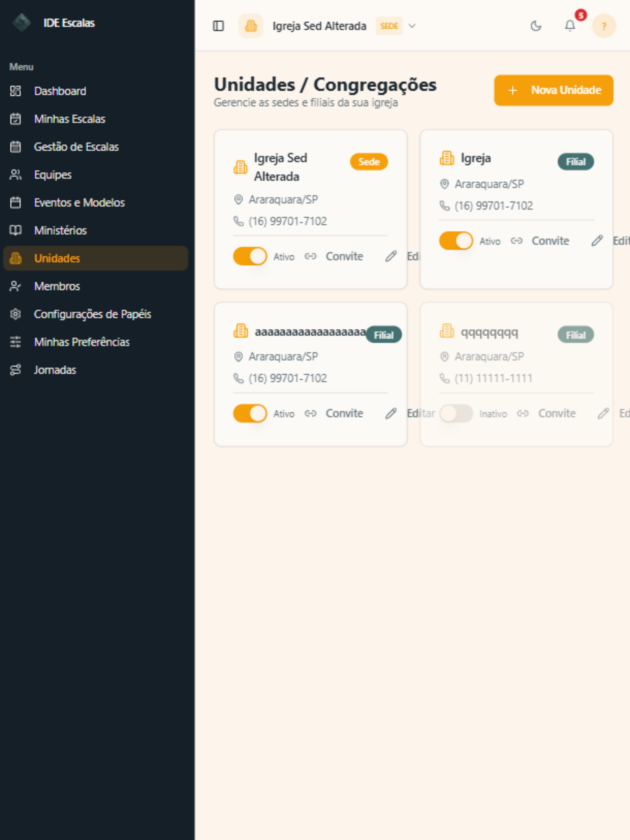
Task: Disable the aaaaaaaa unit Ativo switch
Action: pyautogui.click(x=250, y=413)
